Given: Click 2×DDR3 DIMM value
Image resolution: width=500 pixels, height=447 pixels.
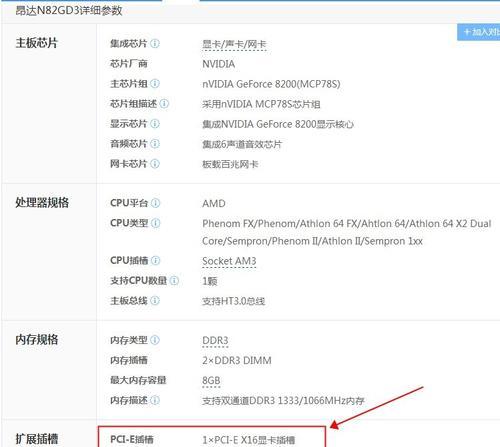Looking at the screenshot, I should tap(237, 361).
